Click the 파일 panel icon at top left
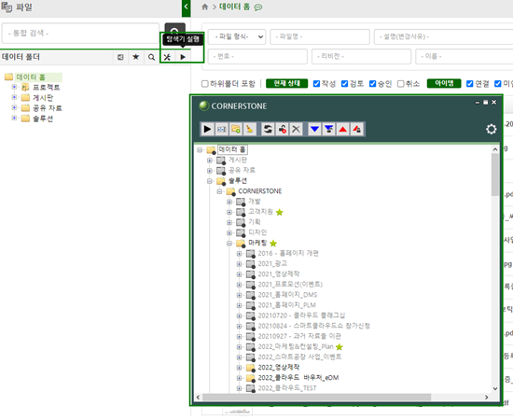Image resolution: width=513 pixels, height=420 pixels. click(7, 7)
